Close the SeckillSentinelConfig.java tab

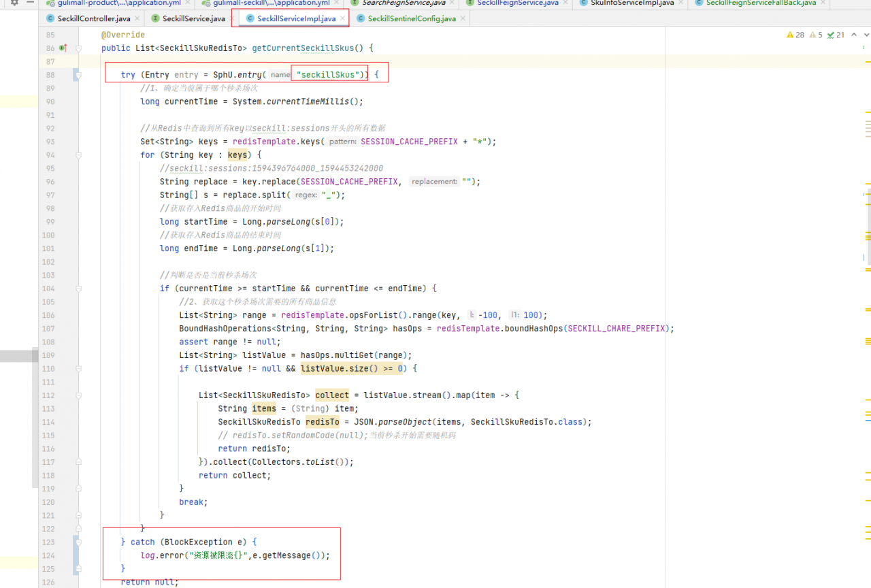(463, 18)
